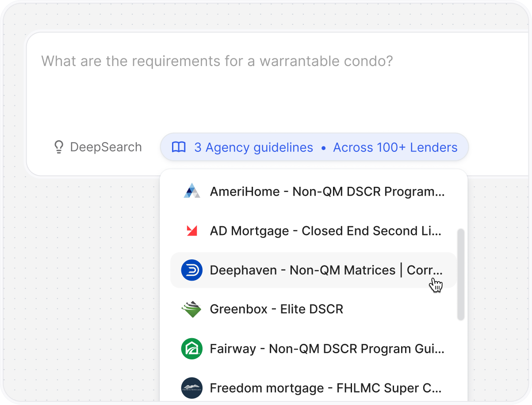Click the DeepSearch lightbulb icon

(x=59, y=147)
